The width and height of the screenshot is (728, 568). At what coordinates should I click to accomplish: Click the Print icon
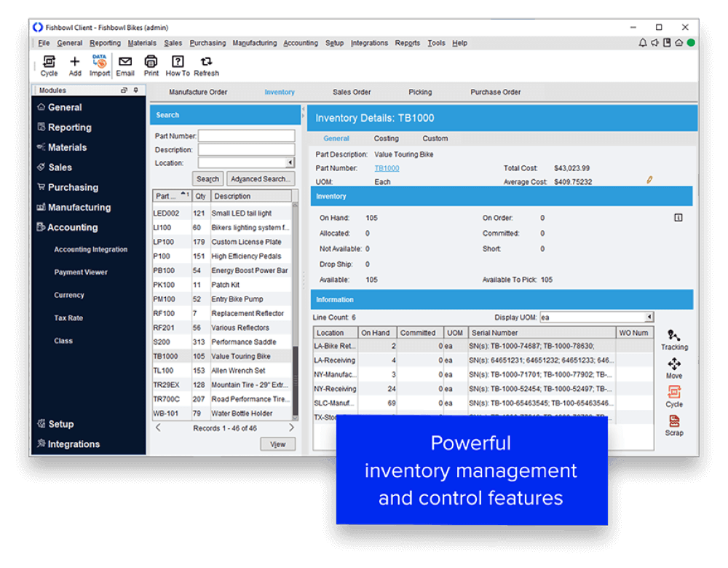pyautogui.click(x=151, y=66)
